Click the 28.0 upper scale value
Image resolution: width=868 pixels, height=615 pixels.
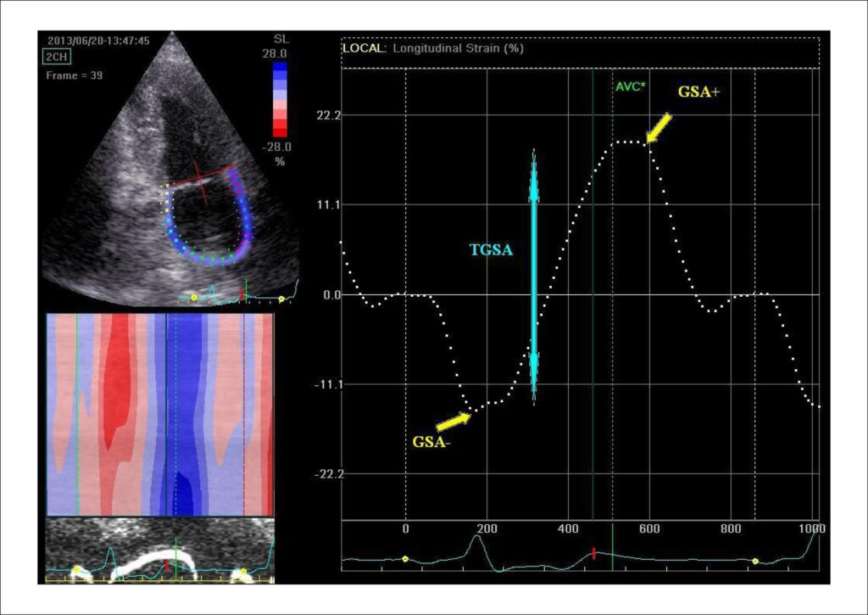[x=275, y=53]
